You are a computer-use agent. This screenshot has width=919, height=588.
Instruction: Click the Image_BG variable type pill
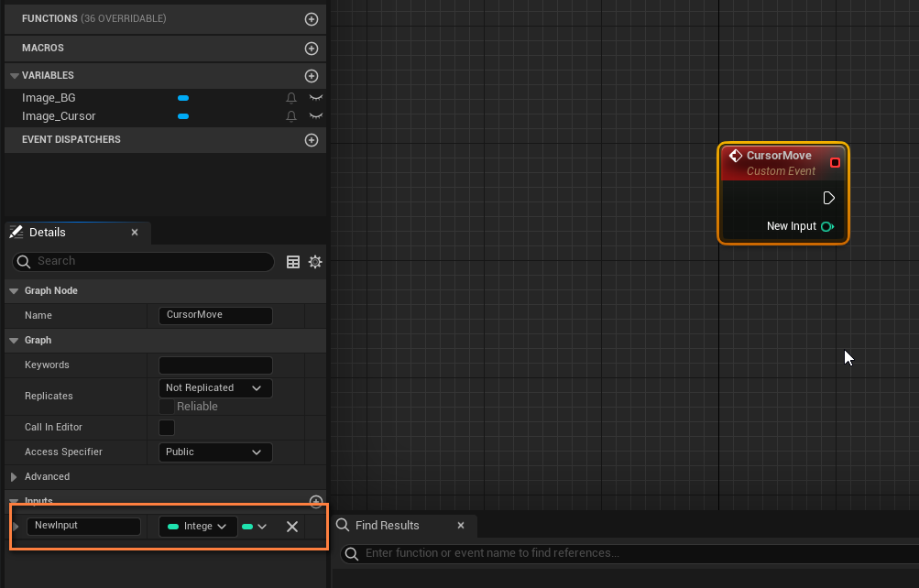point(183,98)
